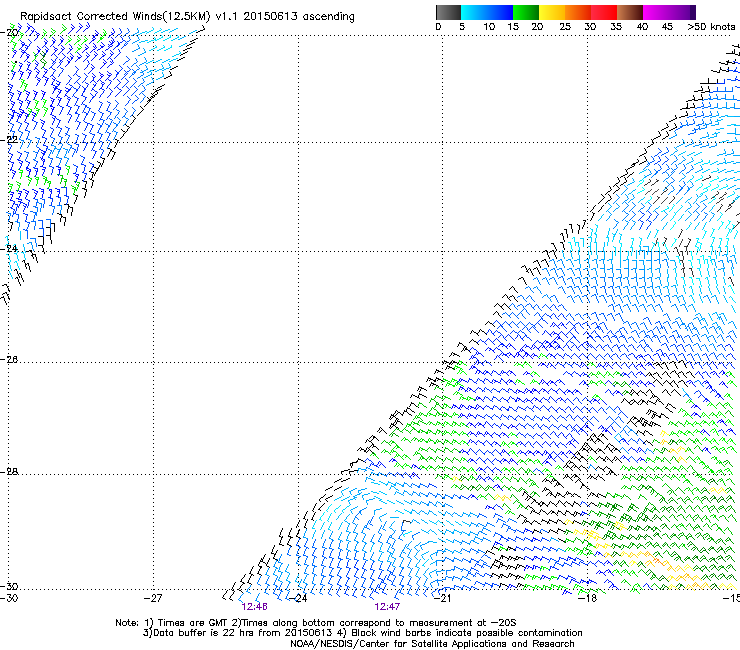Click the NOAA/NESDIS credit line
Screen dimensions: 740x650
[432, 644]
